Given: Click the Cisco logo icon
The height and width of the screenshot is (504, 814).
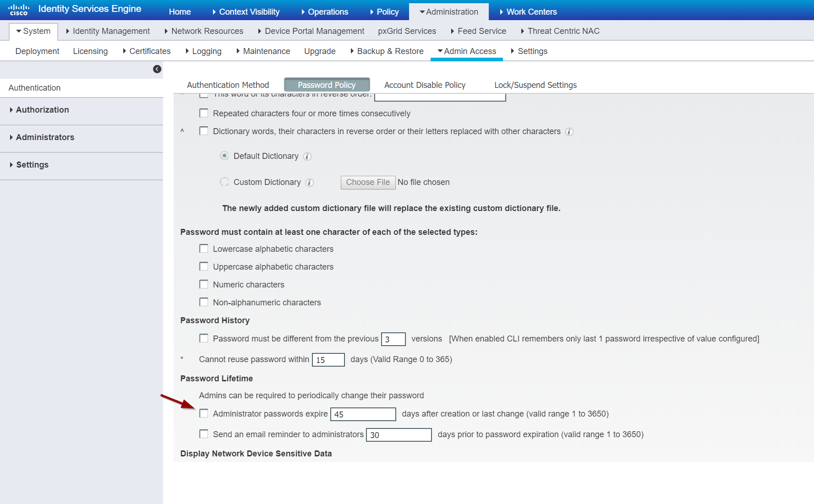Looking at the screenshot, I should point(19,10).
